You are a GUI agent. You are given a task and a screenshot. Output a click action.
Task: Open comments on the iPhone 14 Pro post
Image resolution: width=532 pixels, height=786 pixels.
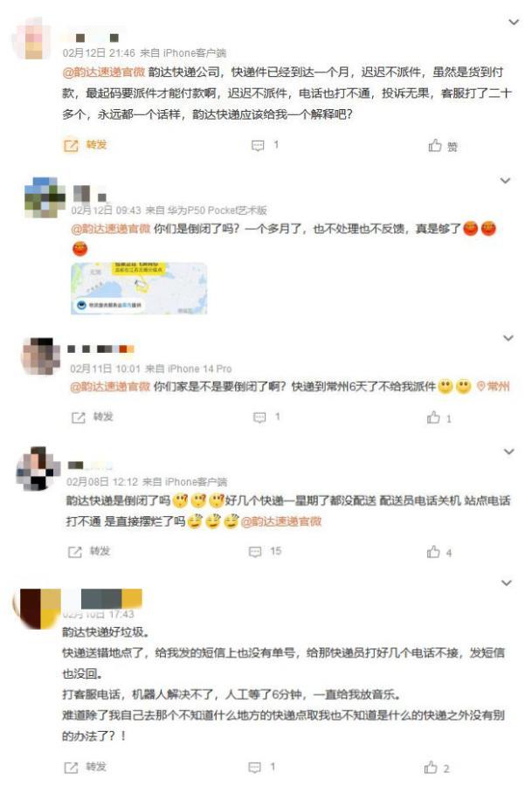(259, 417)
